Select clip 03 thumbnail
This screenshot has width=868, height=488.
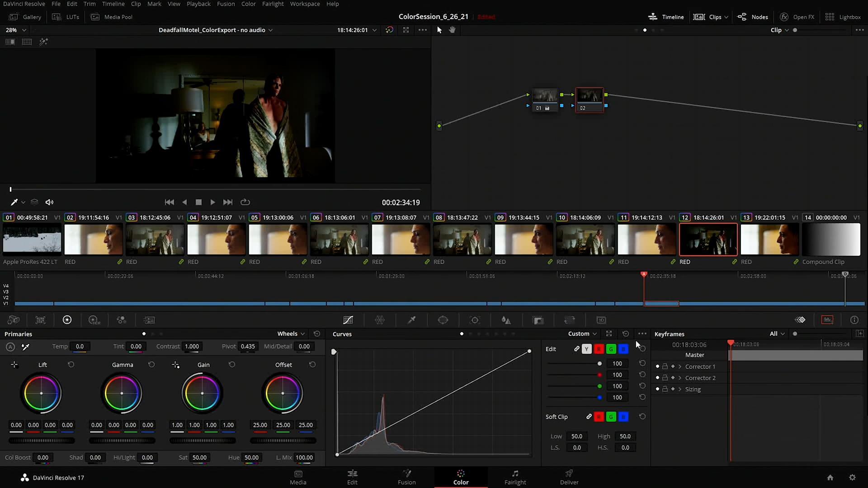click(155, 239)
